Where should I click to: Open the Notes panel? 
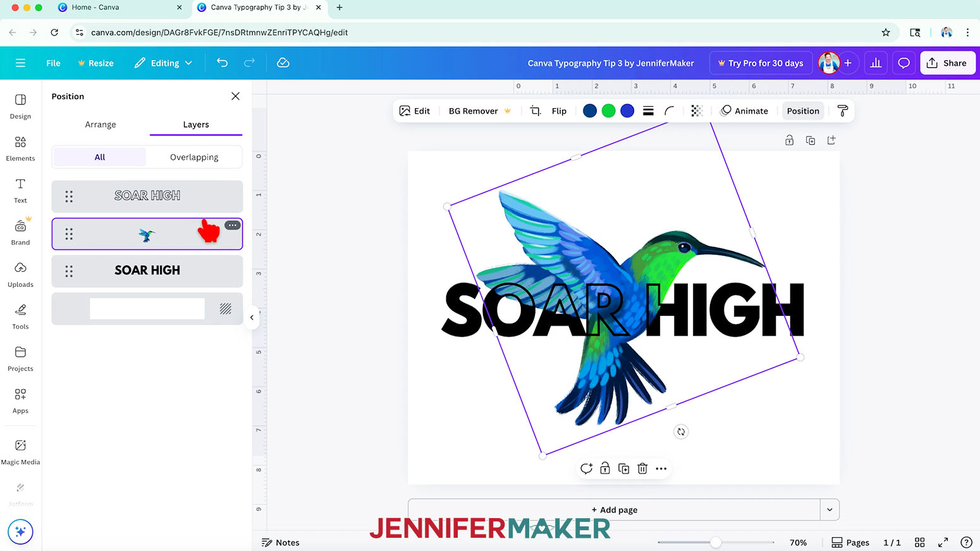pos(281,542)
